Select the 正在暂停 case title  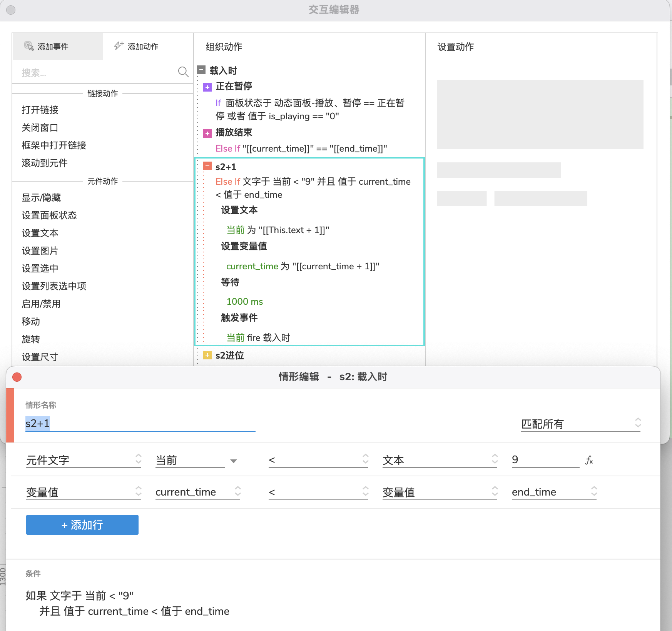pyautogui.click(x=234, y=86)
